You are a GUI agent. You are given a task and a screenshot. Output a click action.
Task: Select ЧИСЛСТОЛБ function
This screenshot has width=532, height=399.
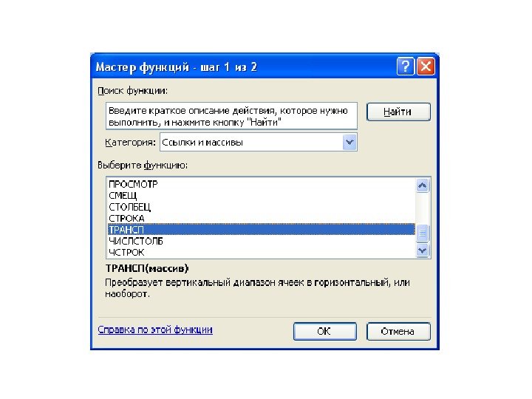pyautogui.click(x=262, y=241)
